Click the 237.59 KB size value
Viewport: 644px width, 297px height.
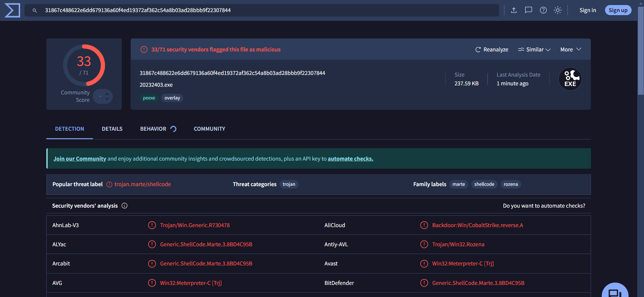[466, 83]
